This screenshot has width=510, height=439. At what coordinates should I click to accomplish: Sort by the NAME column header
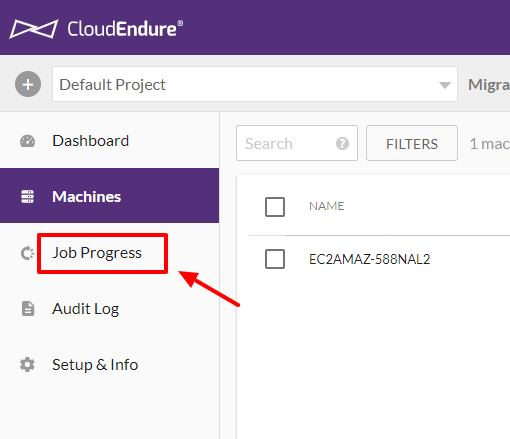coord(326,206)
